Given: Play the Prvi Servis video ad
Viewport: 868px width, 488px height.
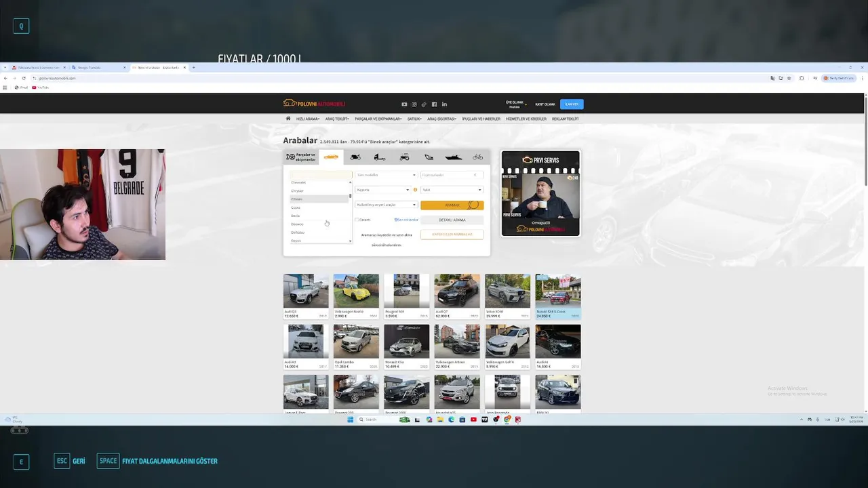Looking at the screenshot, I should pos(540,193).
